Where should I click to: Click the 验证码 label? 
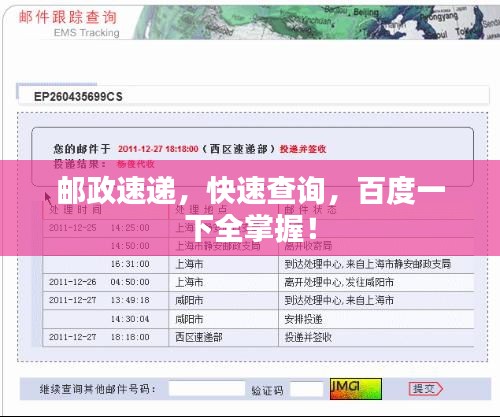click(267, 390)
